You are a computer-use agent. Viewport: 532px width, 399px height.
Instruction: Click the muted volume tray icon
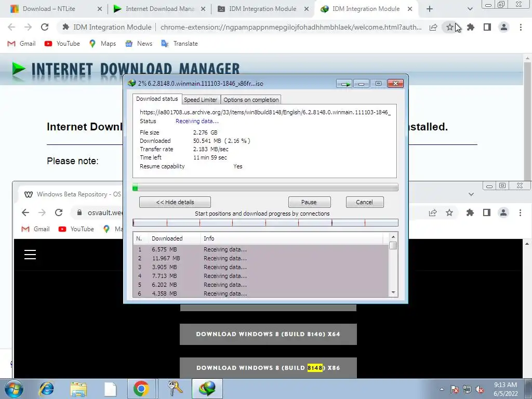click(x=480, y=390)
